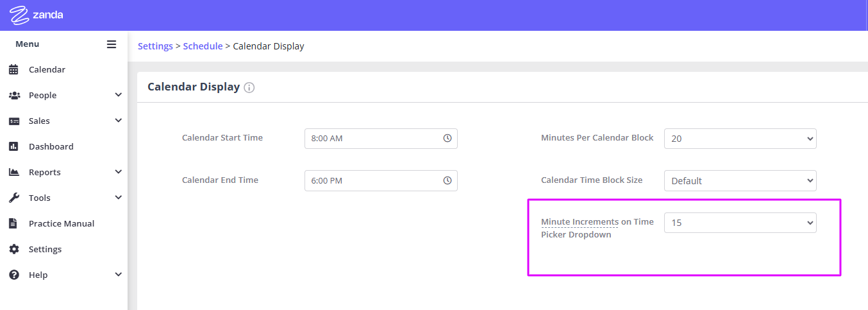Open Minute Increments time picker dropdown
This screenshot has width=868, height=310.
[740, 223]
